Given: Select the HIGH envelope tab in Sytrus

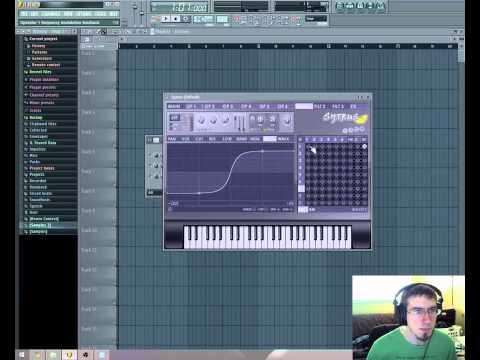Looking at the screenshot, I should click(255, 139).
